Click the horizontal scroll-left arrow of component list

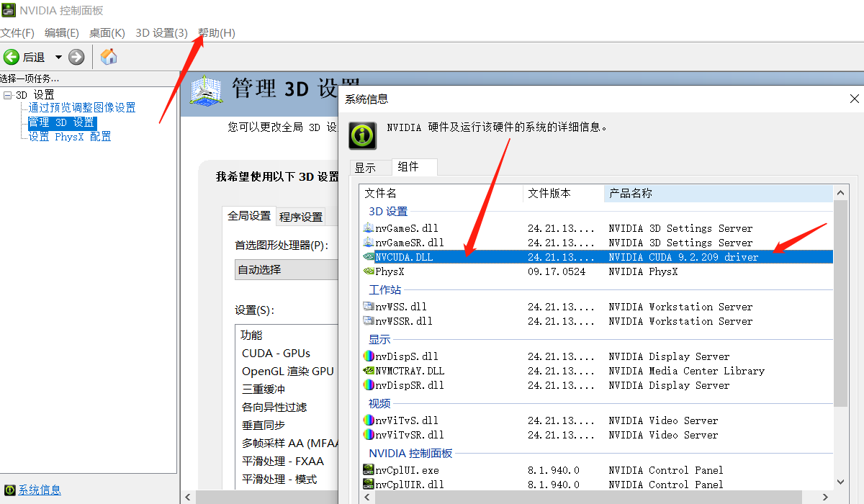(367, 497)
